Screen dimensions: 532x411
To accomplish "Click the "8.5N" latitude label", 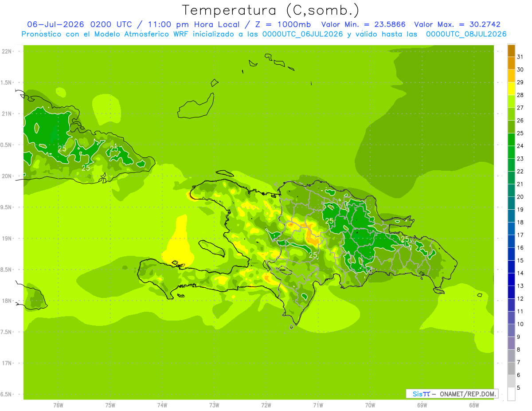I will 7,270.
